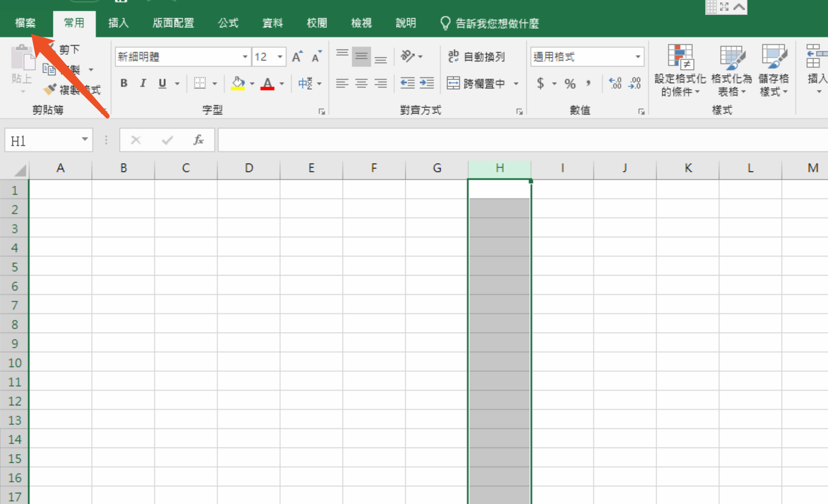Open the font size 12 dropdown
The height and width of the screenshot is (504, 828).
tap(280, 57)
